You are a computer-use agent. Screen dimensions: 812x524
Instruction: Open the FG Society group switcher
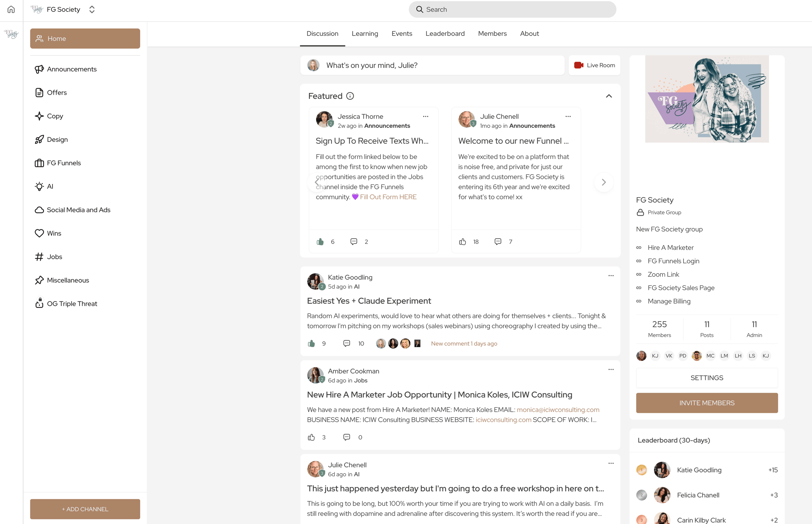coord(92,9)
